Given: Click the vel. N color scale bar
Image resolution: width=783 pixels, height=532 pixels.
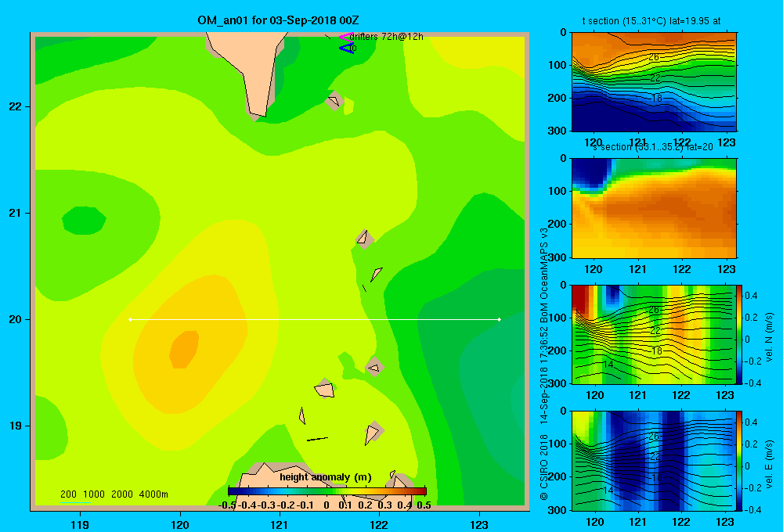Looking at the screenshot, I should (x=740, y=334).
